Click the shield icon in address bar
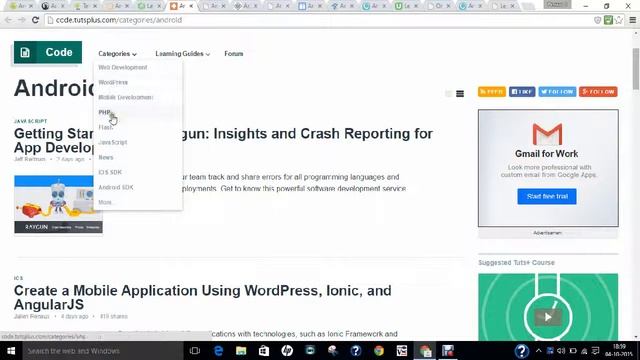 point(598,20)
